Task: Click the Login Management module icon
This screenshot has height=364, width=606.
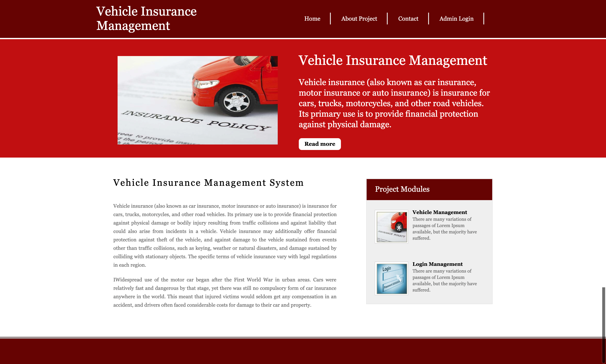Action: (391, 278)
